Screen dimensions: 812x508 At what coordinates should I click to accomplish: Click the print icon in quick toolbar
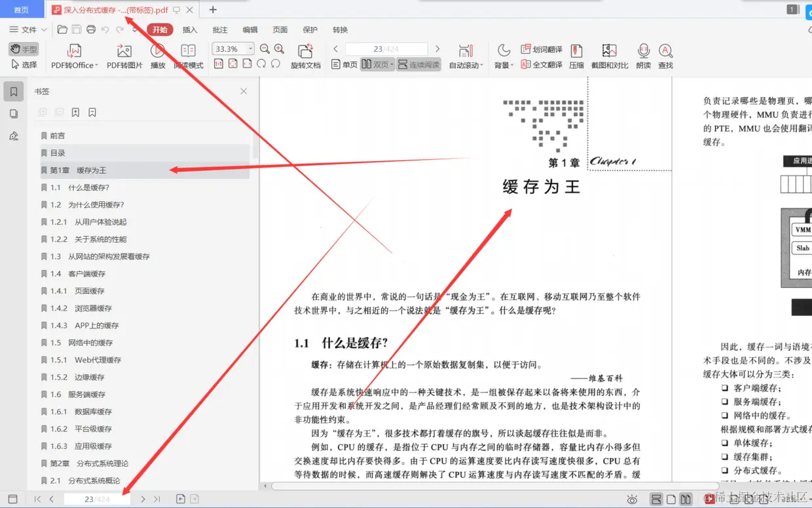click(x=91, y=29)
